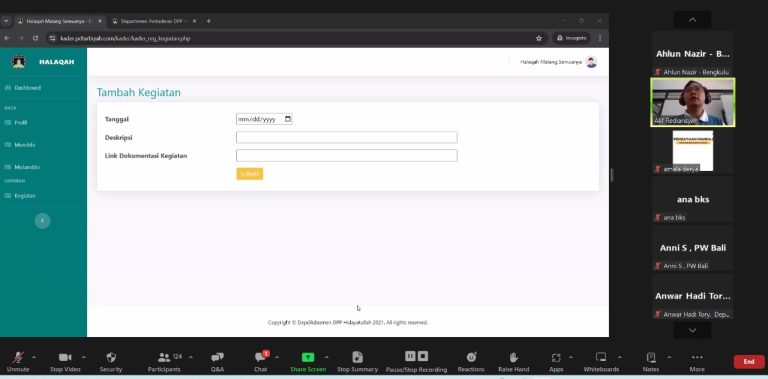This screenshot has height=379, width=768.
Task: Open Security shield options
Action: click(x=111, y=361)
